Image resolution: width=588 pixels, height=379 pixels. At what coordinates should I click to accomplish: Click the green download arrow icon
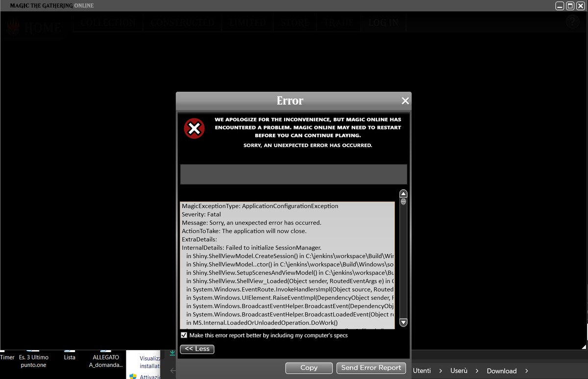coord(172,353)
